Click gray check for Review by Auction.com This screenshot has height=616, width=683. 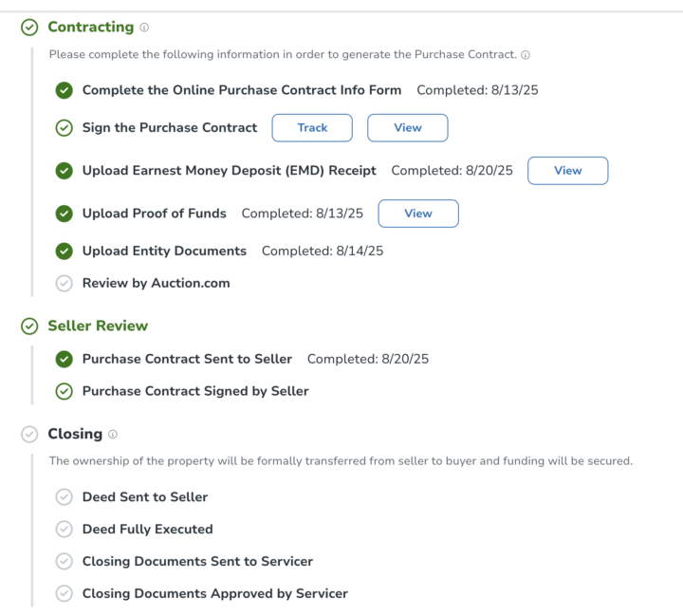tap(65, 283)
